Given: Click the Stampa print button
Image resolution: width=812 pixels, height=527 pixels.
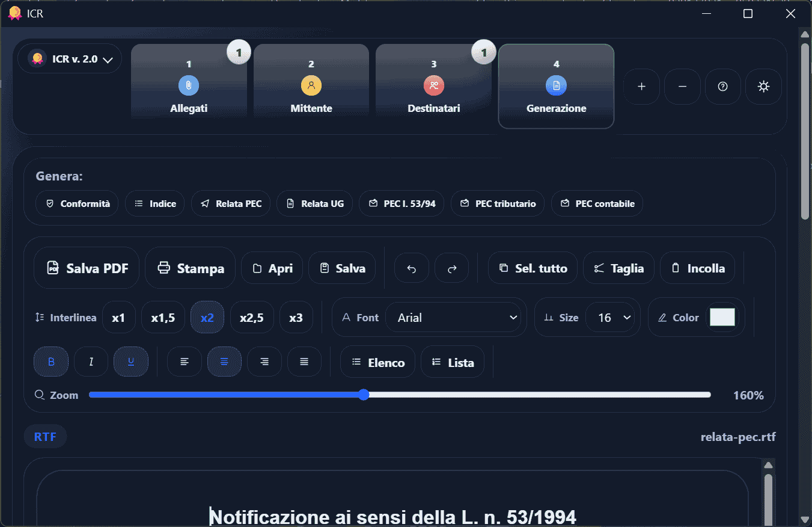Looking at the screenshot, I should point(190,268).
